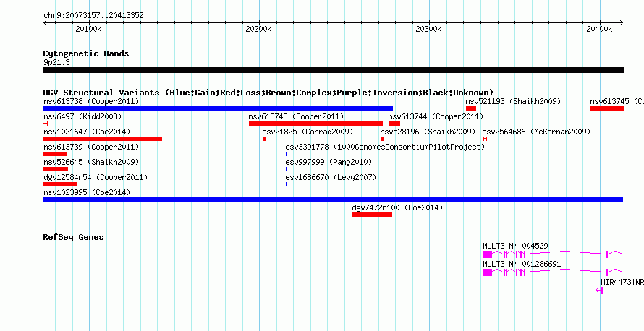This screenshot has width=644, height=331.
Task: Click the MLLT3|NM_004529 gene label
Action: [515, 246]
